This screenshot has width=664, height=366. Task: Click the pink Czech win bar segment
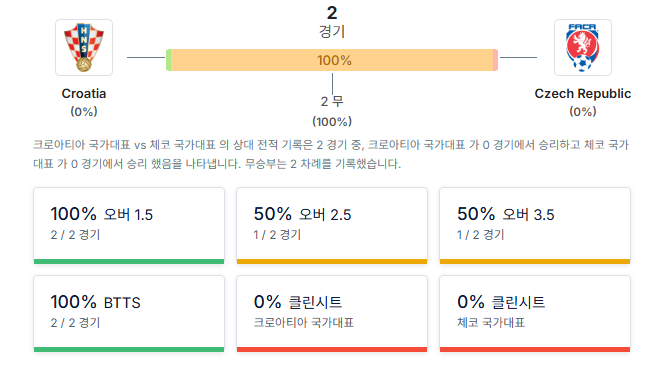[495, 60]
